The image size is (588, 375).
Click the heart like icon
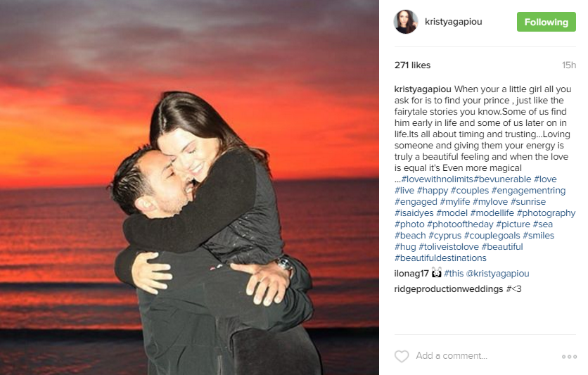[x=401, y=356]
